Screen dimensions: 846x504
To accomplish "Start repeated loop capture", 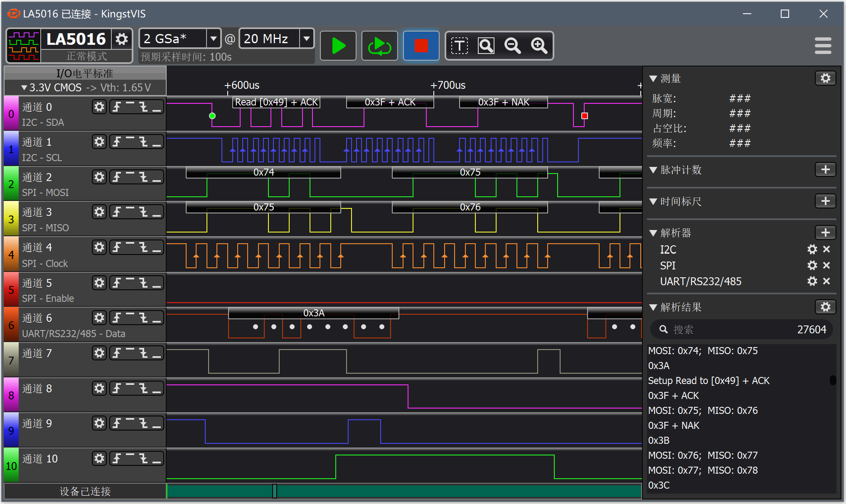I will pos(379,46).
